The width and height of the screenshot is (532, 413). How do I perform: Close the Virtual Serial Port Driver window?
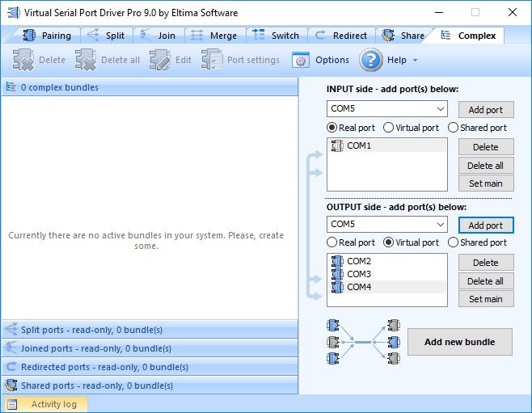pos(513,13)
